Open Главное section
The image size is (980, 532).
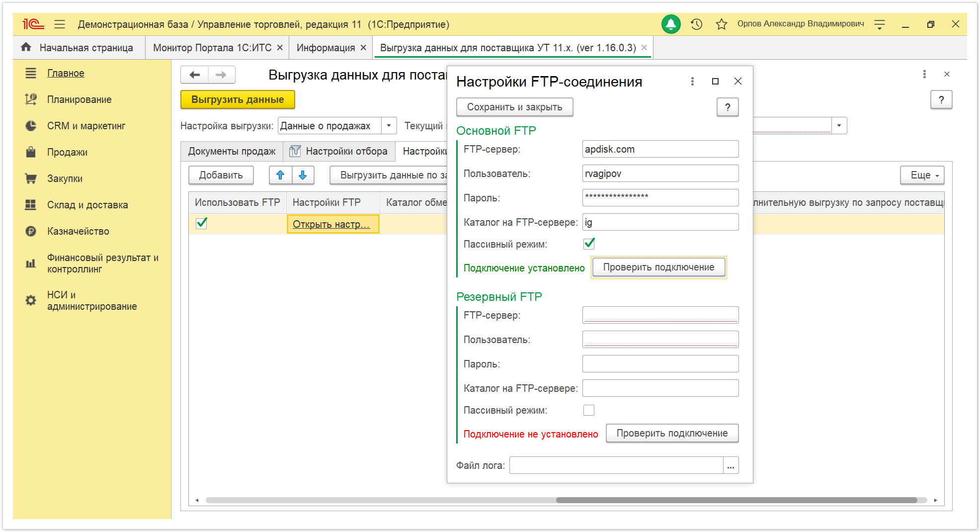pyautogui.click(x=66, y=73)
